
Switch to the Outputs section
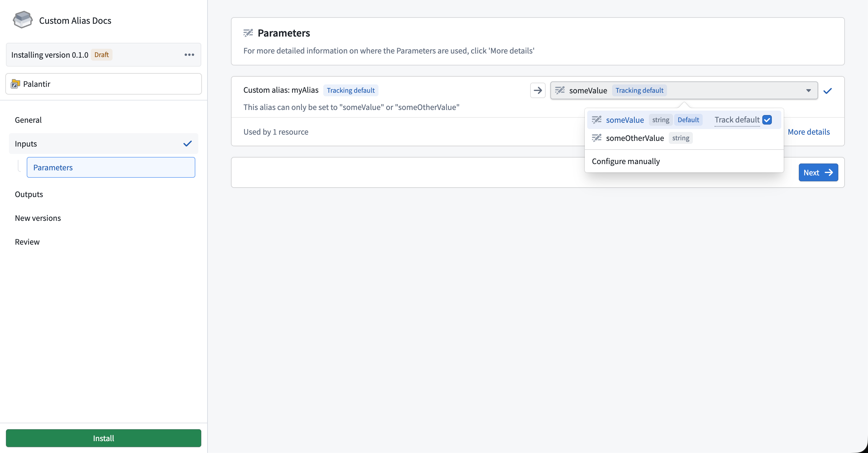click(x=28, y=194)
